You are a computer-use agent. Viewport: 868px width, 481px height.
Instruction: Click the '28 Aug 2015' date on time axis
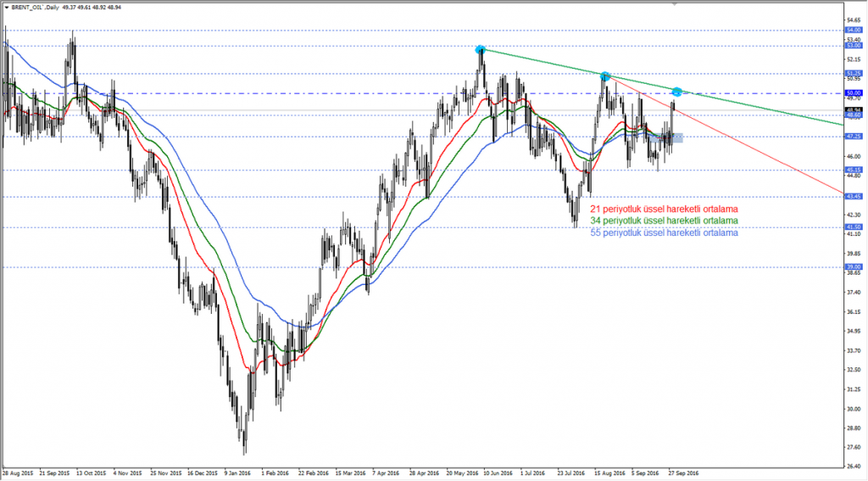[x=18, y=473]
